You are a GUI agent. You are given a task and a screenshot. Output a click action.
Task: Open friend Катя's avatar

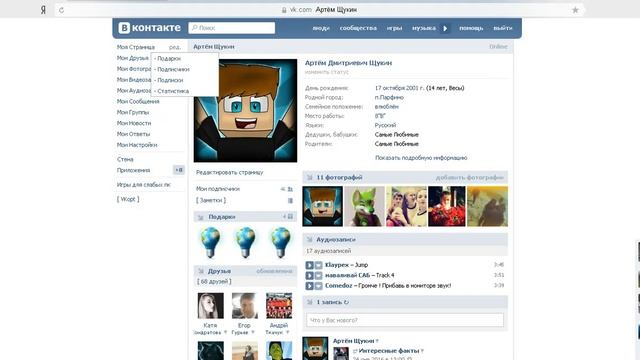[210, 306]
